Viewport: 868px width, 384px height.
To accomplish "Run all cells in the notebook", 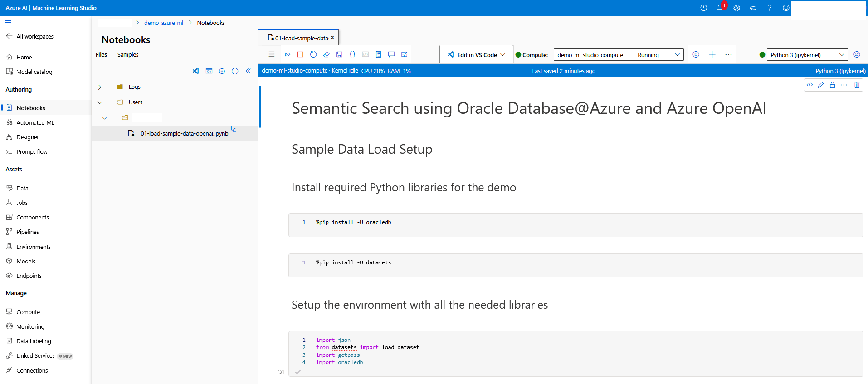I will click(288, 54).
